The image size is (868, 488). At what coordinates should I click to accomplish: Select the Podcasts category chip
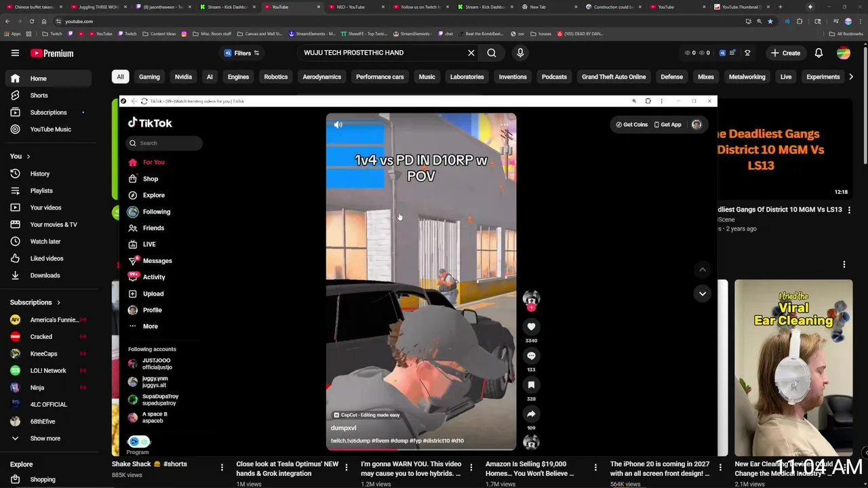click(554, 77)
